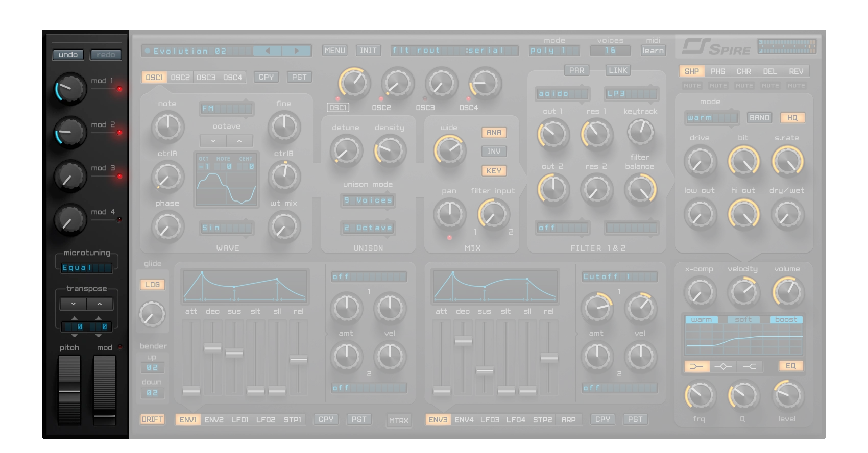Click the INIT button

tap(368, 51)
